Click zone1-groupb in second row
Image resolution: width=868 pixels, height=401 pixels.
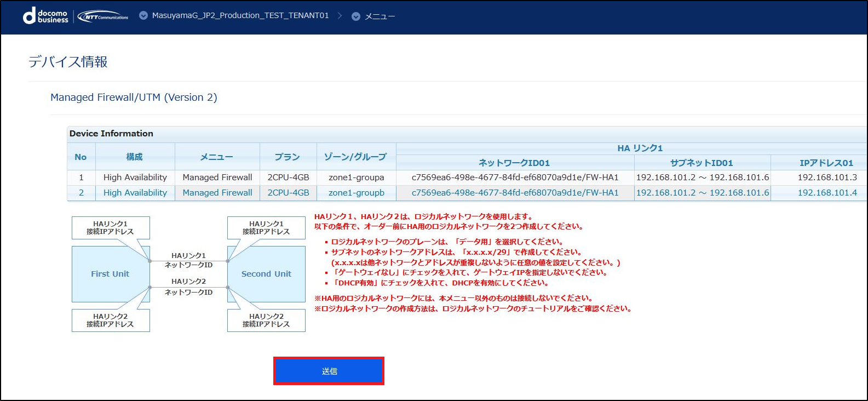[356, 193]
